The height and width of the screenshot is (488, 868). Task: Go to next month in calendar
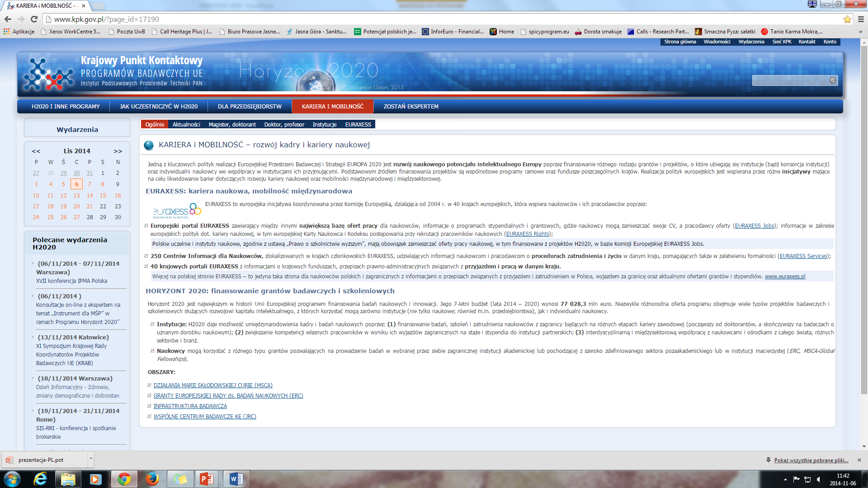[118, 151]
